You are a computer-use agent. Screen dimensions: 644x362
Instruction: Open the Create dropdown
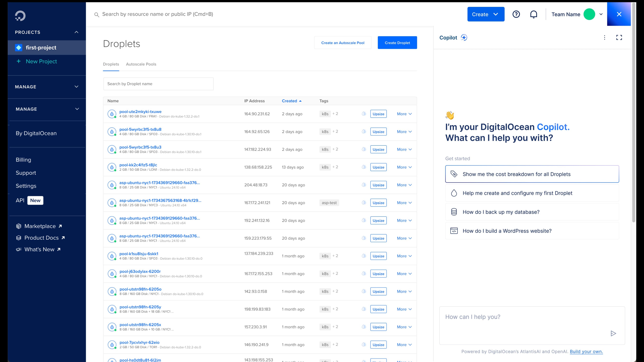tap(486, 14)
